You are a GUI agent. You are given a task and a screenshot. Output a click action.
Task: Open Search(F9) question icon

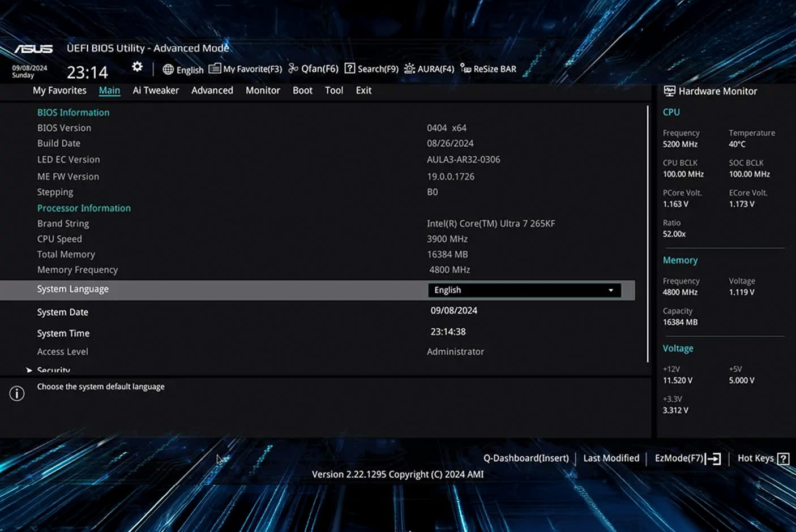pyautogui.click(x=350, y=68)
